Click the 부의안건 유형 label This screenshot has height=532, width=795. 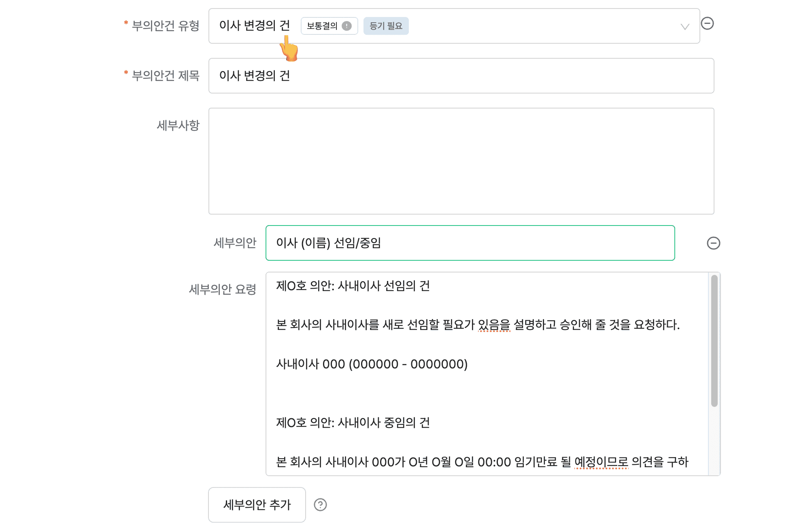[166, 26]
